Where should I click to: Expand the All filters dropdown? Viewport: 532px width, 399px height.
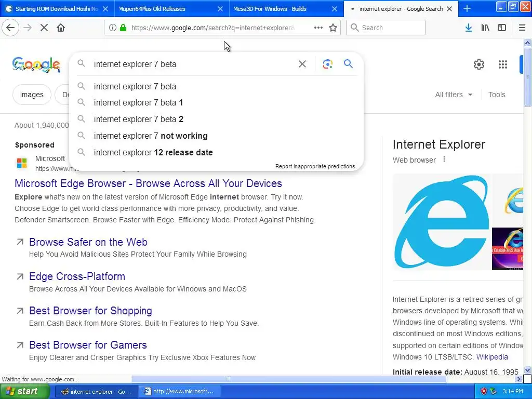454,95
